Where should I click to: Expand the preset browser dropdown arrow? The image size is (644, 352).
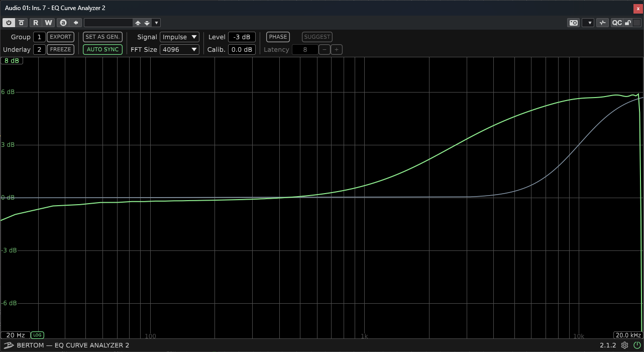pos(157,23)
